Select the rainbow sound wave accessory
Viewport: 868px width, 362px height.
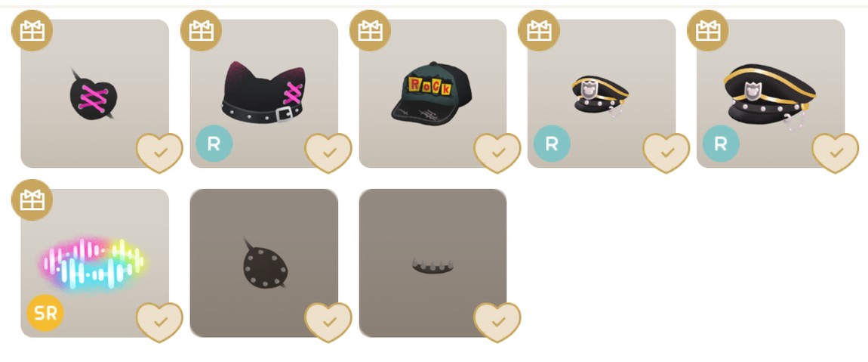[94, 263]
